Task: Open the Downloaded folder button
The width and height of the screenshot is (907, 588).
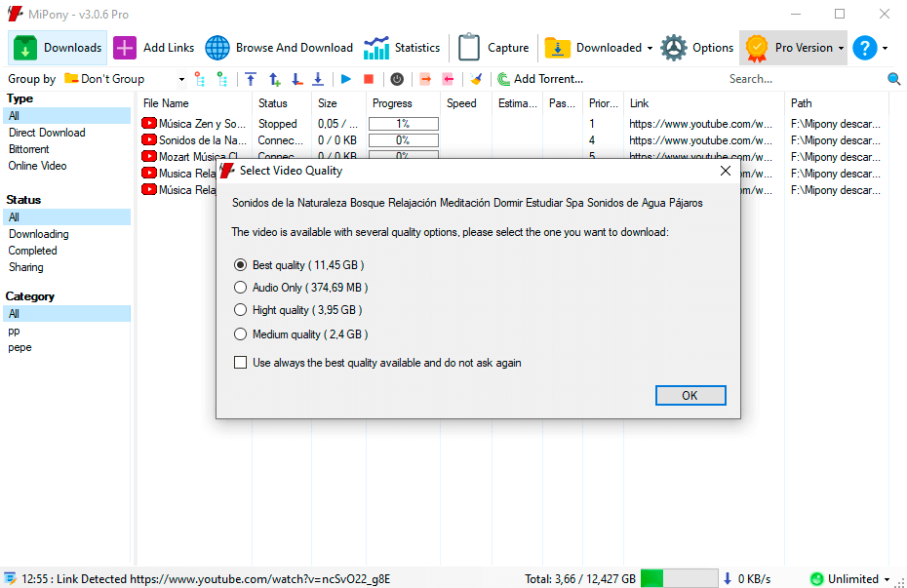Action: point(593,48)
